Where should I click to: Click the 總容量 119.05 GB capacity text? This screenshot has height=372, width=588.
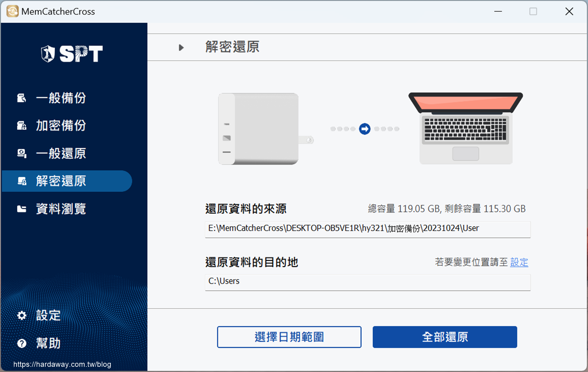tap(447, 209)
